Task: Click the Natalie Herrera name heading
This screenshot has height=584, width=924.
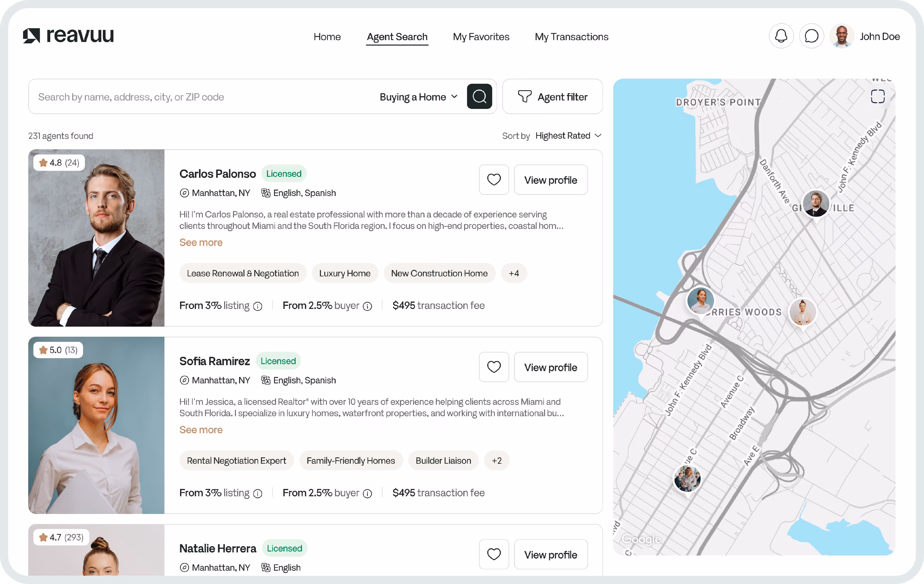Action: point(218,548)
